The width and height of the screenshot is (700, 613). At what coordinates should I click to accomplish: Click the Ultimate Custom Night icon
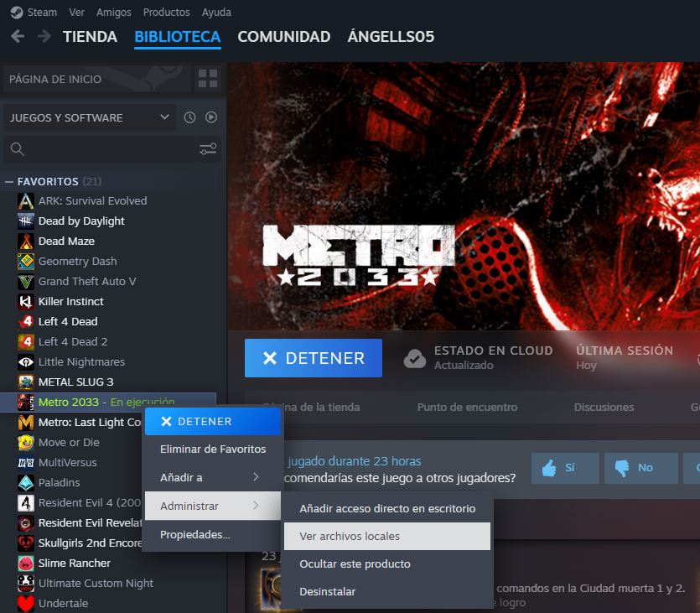pos(26,583)
